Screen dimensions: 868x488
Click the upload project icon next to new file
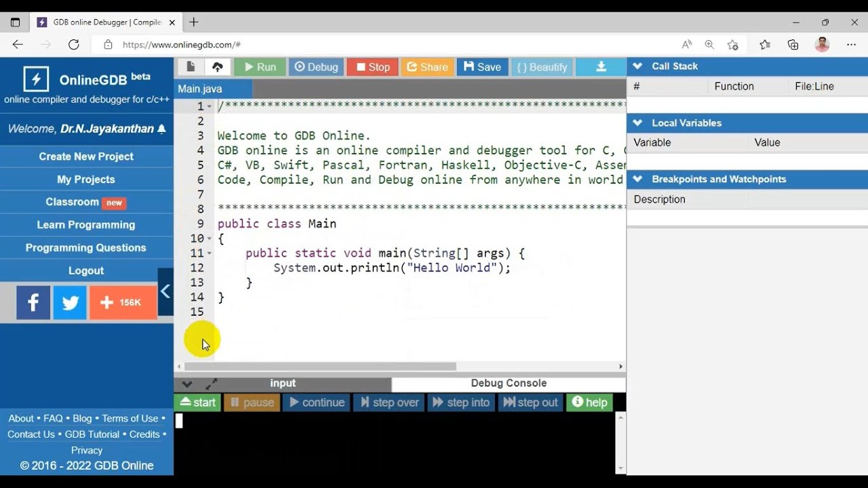[217, 66]
